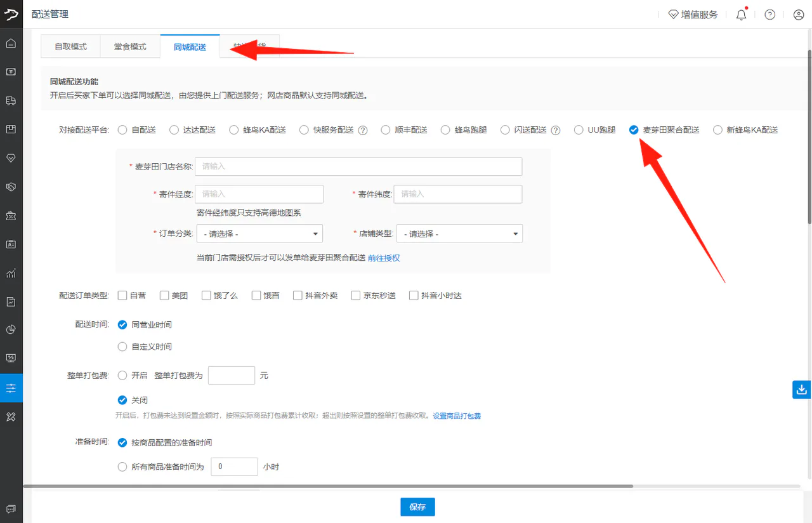Screen dimensions: 812x523
Task: Check the 美团 order type checkbox
Action: click(x=164, y=295)
